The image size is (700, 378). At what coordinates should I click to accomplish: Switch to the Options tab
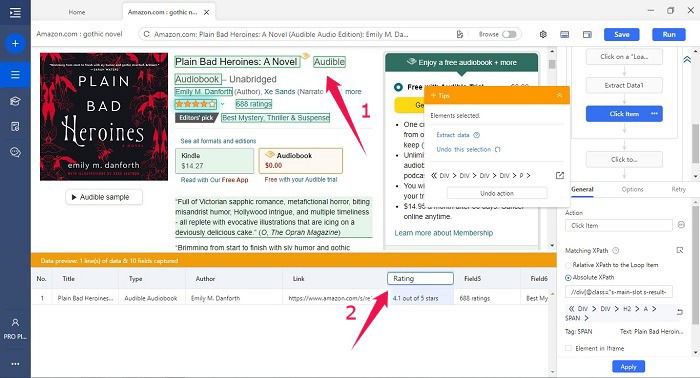[x=633, y=189]
